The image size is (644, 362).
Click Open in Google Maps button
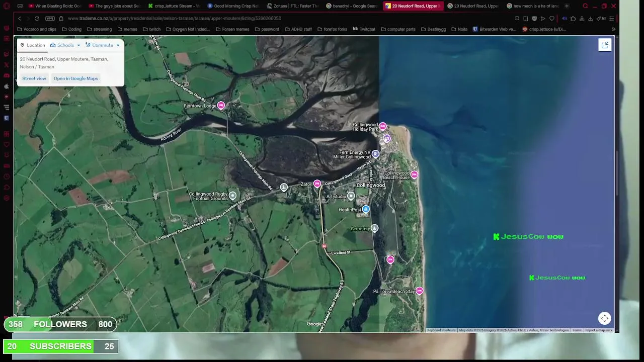76,78
